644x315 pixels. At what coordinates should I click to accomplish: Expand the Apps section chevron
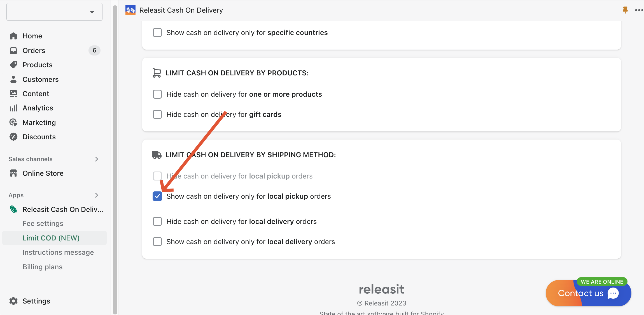pyautogui.click(x=97, y=195)
